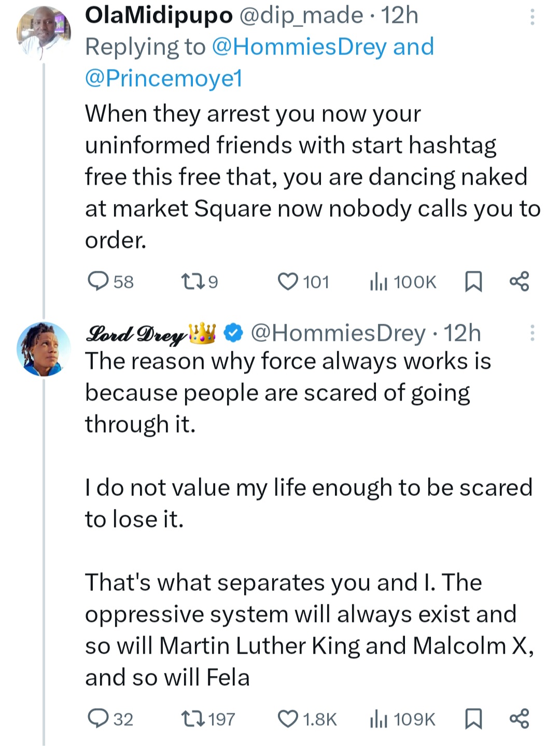Like Lord Drey's tweet
Viewport: 560px width, 746px height.
[288, 719]
